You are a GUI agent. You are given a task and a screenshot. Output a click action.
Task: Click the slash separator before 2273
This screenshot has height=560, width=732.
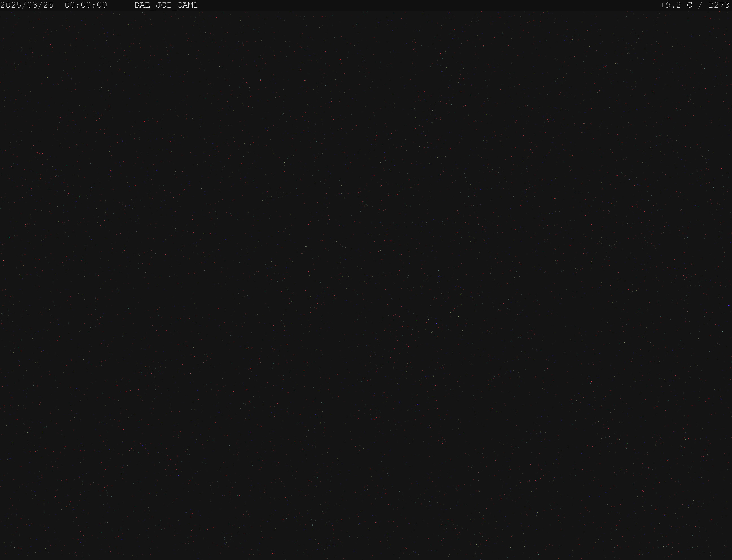(x=701, y=5)
